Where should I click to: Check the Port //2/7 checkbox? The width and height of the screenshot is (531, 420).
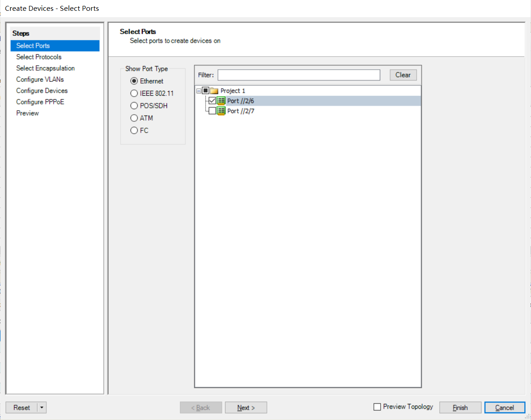click(x=212, y=111)
